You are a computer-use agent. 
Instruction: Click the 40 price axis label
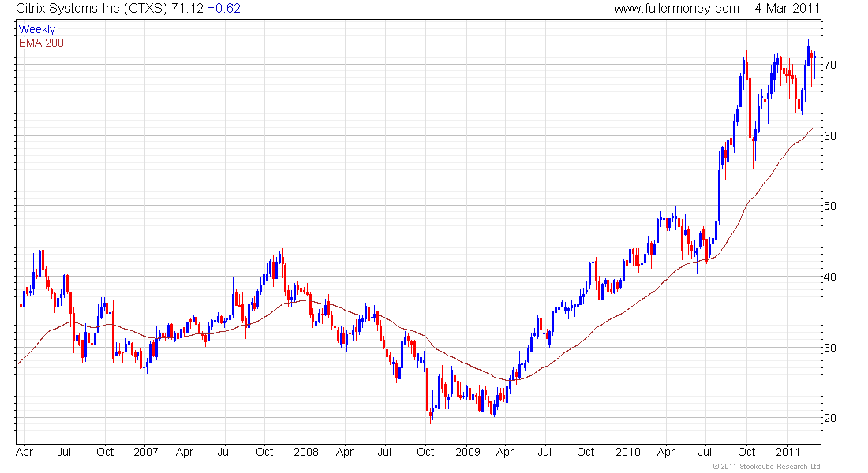point(830,277)
